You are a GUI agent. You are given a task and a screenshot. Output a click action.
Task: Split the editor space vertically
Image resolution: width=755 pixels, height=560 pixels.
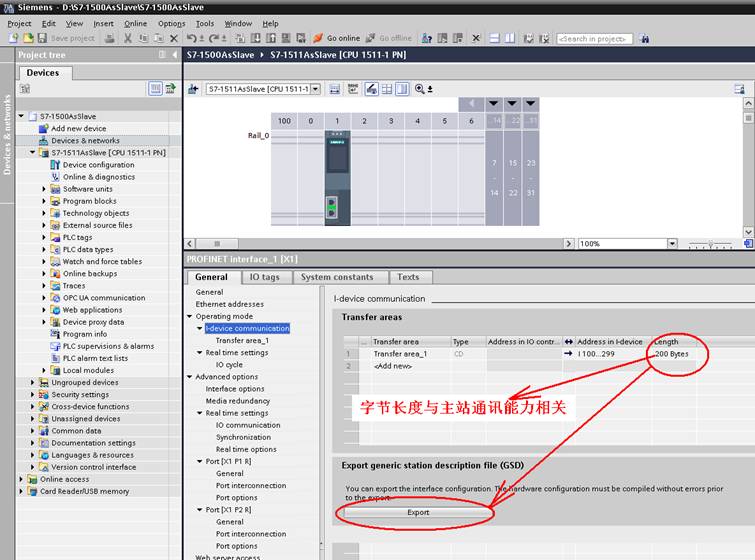click(510, 38)
